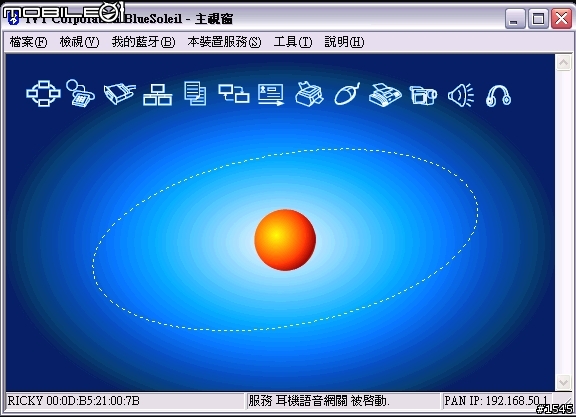Screen dimensions: 576x417
Task: Open the 檔案(F) menu
Action: [28, 42]
